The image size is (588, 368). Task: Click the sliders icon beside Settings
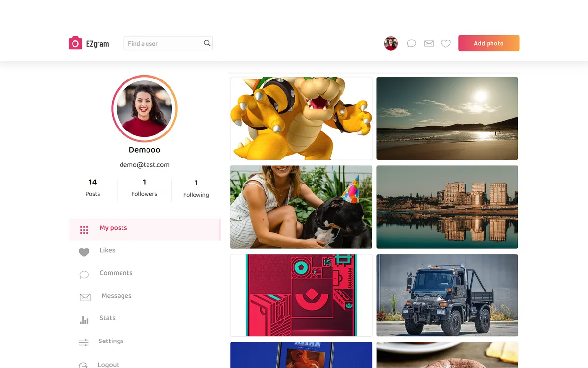point(84,342)
